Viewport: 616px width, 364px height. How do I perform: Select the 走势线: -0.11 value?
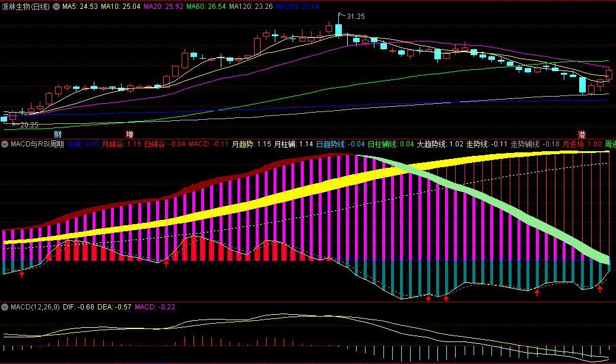pyautogui.click(x=487, y=144)
